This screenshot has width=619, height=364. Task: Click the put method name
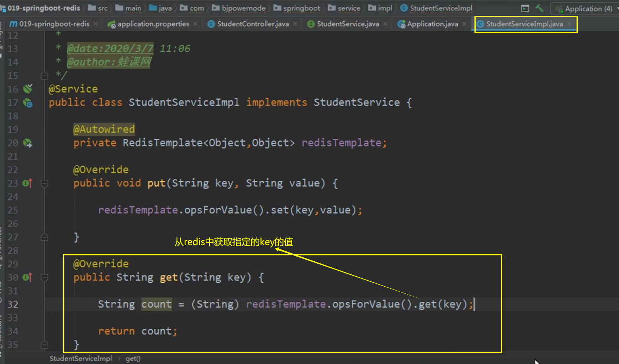pyautogui.click(x=156, y=183)
